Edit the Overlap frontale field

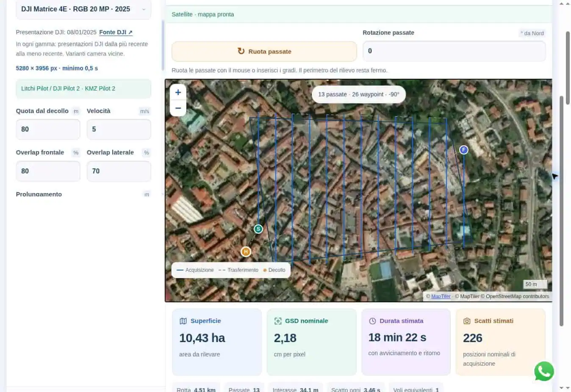[x=48, y=171]
